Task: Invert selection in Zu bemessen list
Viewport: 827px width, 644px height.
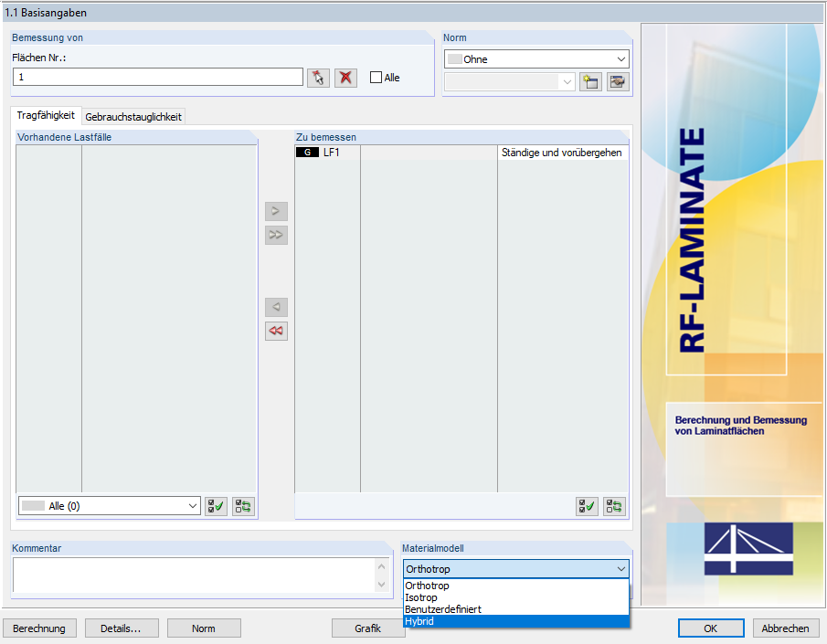Action: tap(614, 506)
